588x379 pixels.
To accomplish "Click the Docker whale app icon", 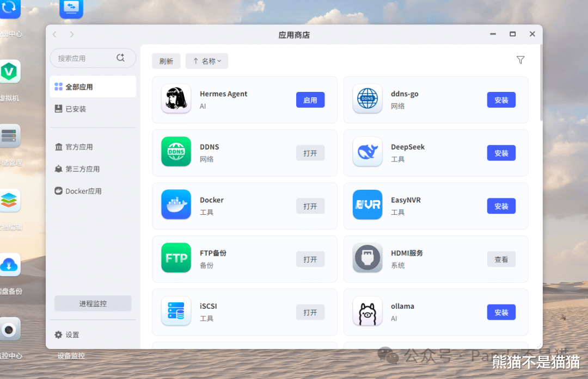I will (176, 205).
